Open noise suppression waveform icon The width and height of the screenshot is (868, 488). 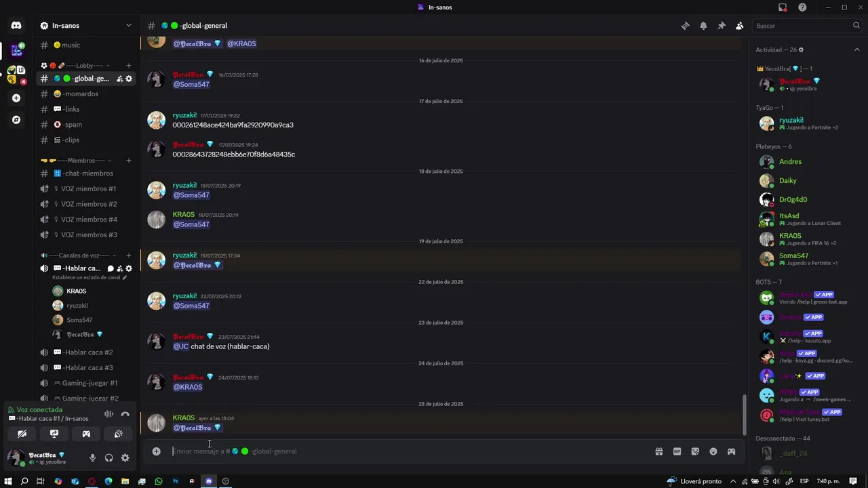(108, 414)
